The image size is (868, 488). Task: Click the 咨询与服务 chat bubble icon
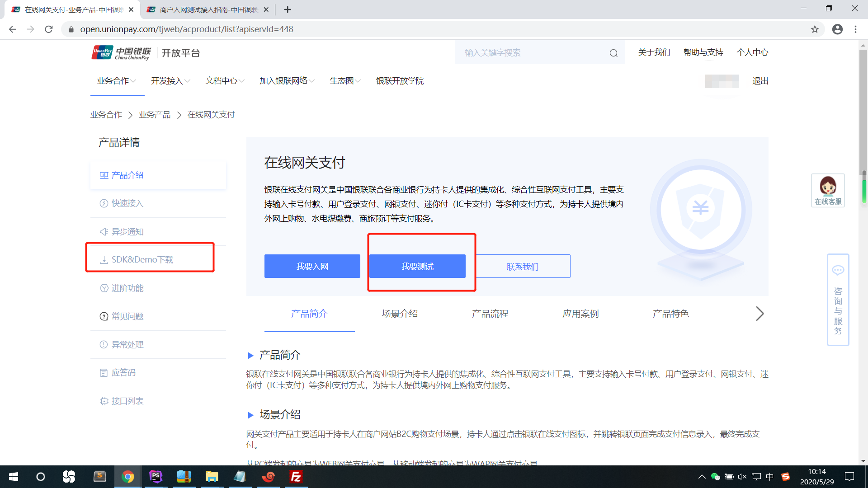pos(839,270)
